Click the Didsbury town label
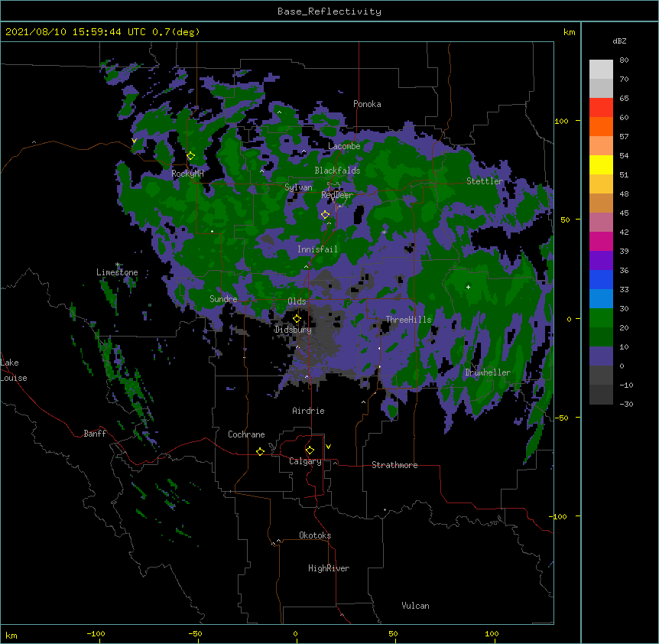Screen dimensions: 659x644 (x=293, y=330)
